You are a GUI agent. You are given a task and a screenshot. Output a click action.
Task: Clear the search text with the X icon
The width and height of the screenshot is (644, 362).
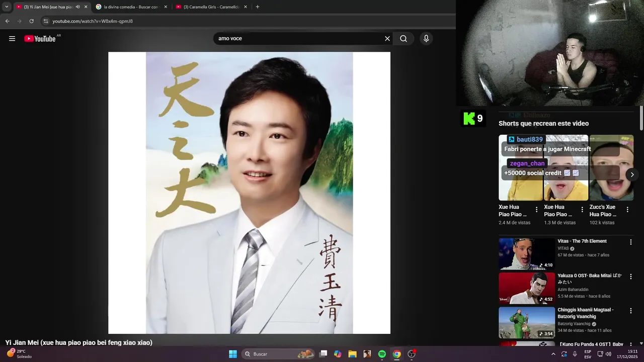pyautogui.click(x=387, y=39)
